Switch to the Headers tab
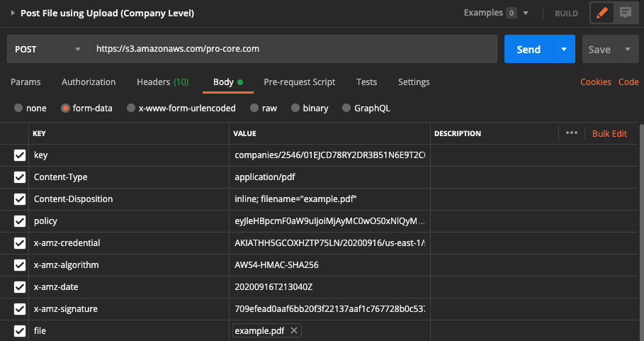 (163, 82)
